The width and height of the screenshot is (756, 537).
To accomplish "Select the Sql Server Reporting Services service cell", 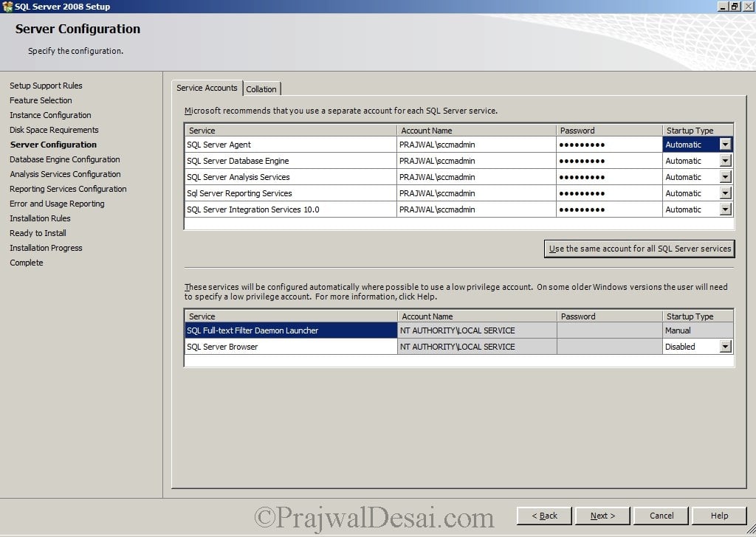I will pos(291,193).
